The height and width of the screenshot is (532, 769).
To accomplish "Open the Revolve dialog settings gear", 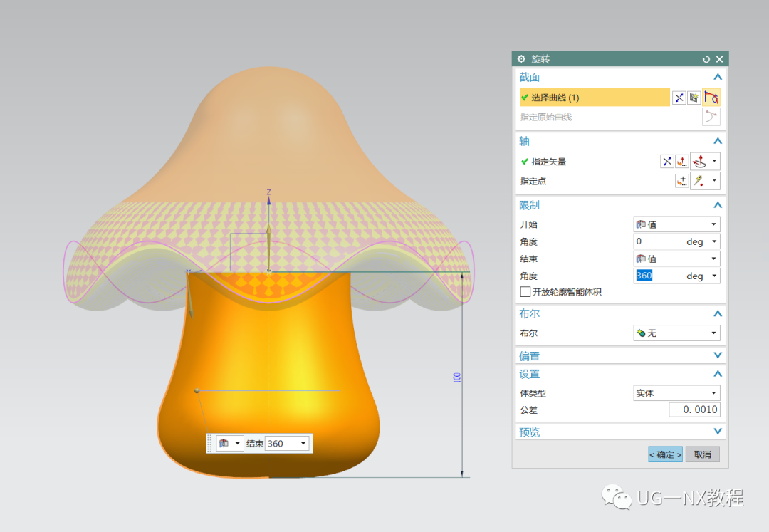I will tap(521, 59).
